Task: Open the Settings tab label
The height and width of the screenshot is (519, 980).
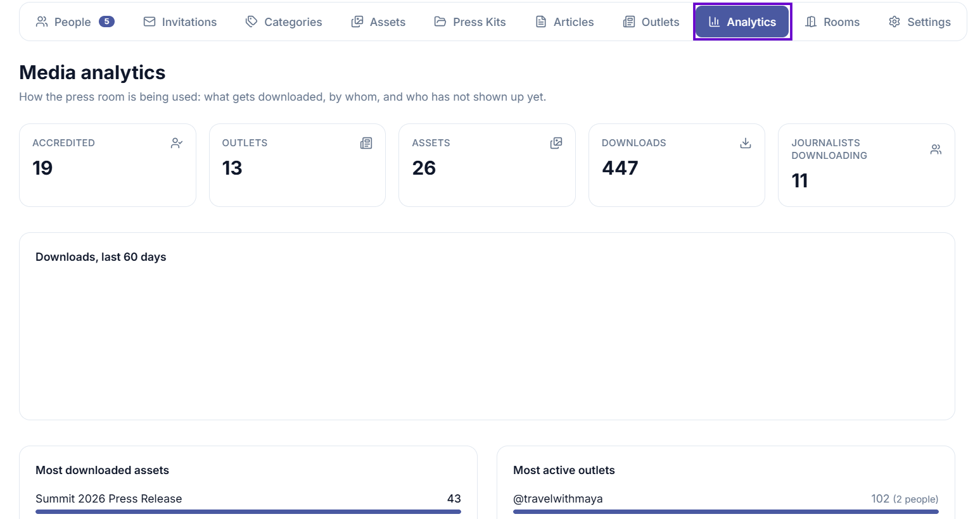Action: [x=929, y=22]
